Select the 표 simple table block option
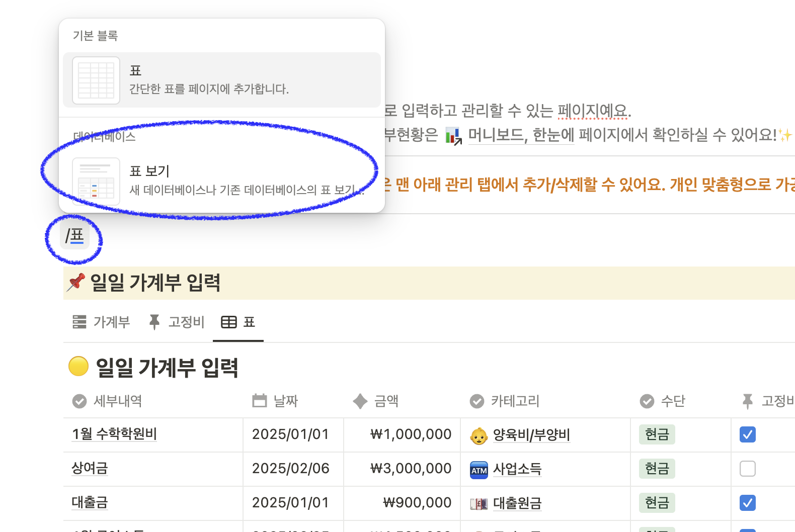Image resolution: width=795 pixels, height=532 pixels. (x=222, y=80)
